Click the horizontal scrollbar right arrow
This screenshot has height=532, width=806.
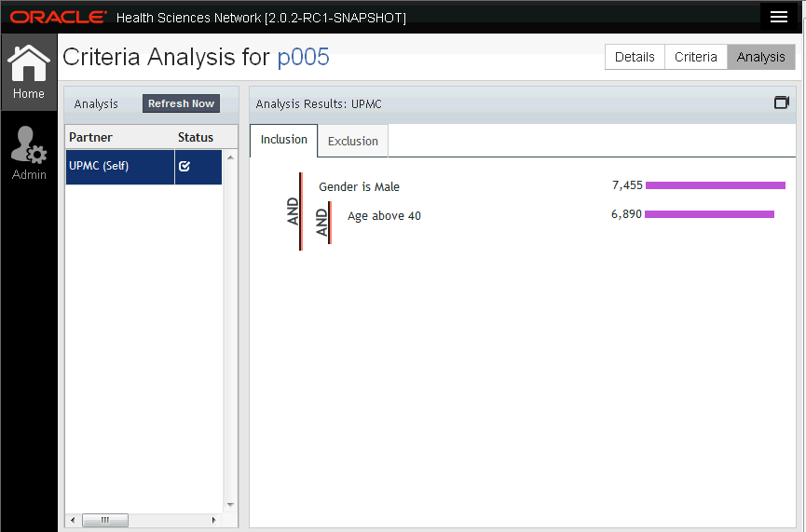[213, 520]
